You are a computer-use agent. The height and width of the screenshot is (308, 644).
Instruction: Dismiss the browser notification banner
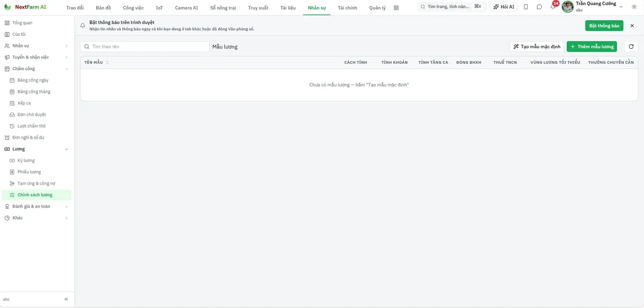pyautogui.click(x=632, y=26)
